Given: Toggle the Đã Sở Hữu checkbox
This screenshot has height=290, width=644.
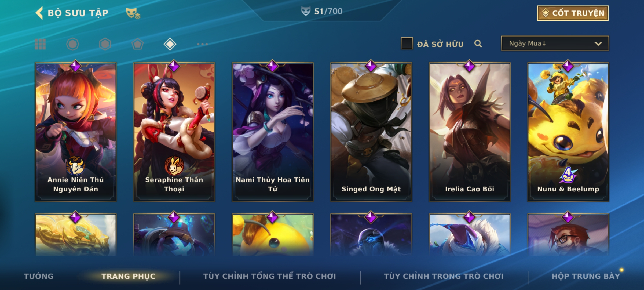Looking at the screenshot, I should [407, 43].
